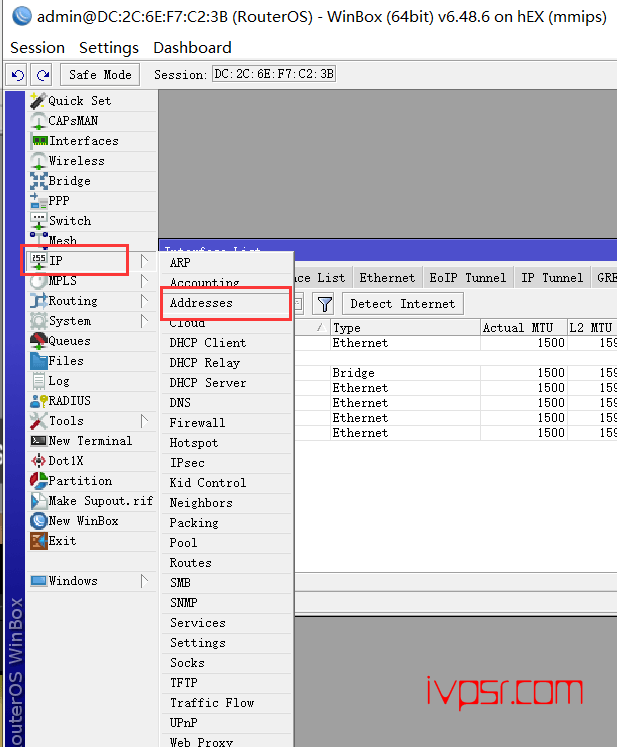Click the IP 255 icon
The width and height of the screenshot is (617, 747).
[x=38, y=261]
